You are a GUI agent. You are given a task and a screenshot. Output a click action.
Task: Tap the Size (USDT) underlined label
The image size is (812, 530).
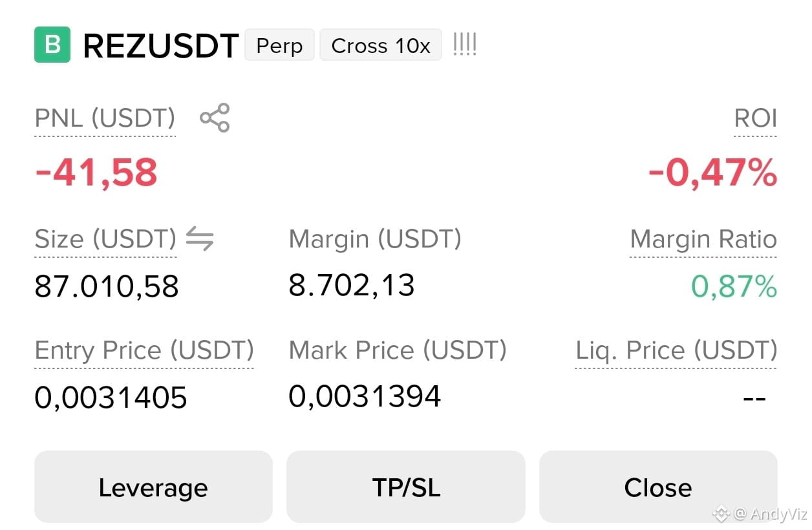[105, 240]
